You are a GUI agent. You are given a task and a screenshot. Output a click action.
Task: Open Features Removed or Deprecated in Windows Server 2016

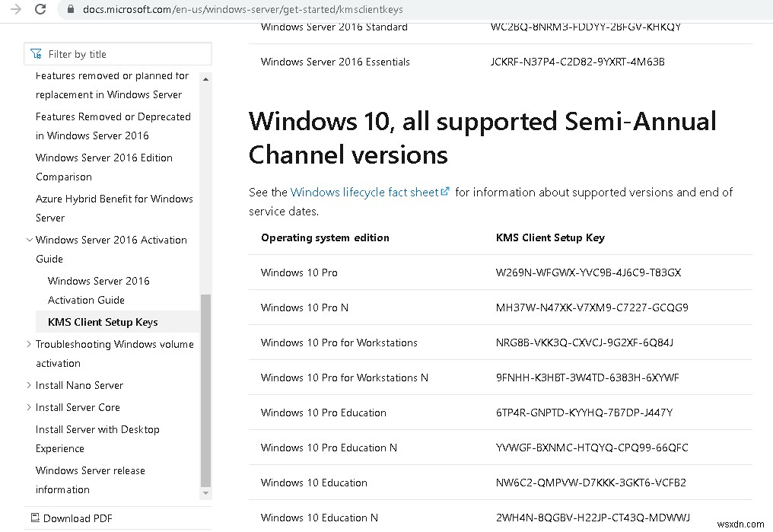113,126
